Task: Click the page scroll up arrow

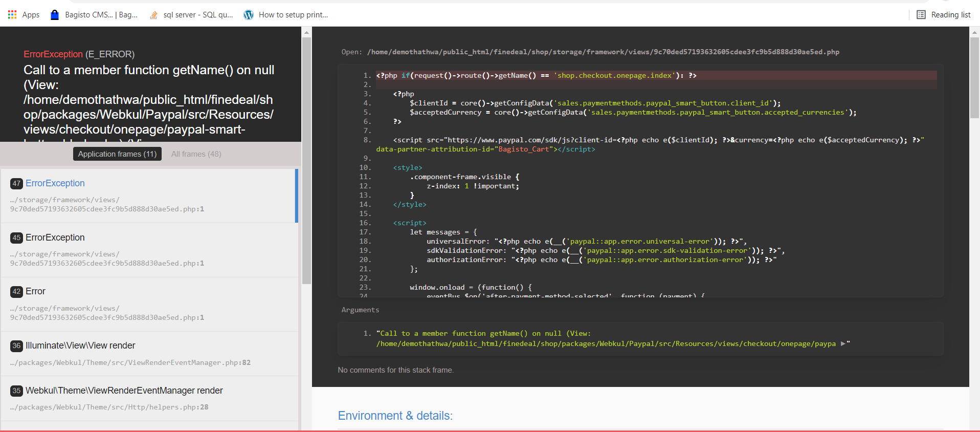Action: [974, 32]
